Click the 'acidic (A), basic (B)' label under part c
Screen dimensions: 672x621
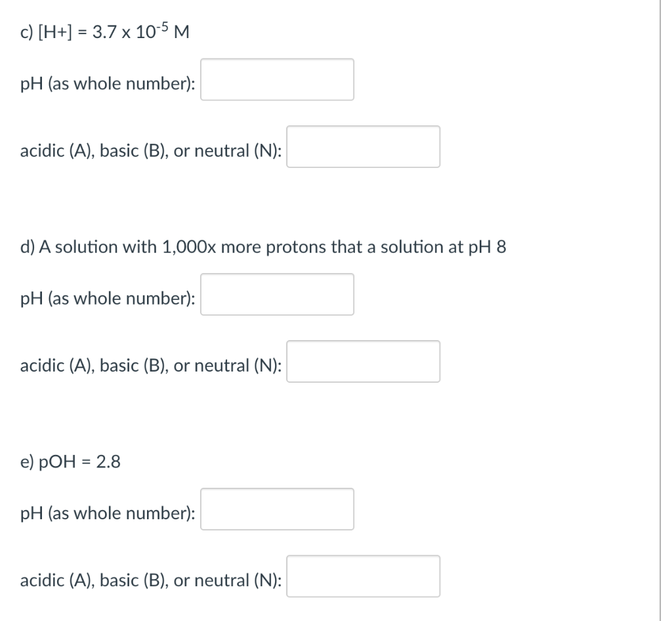(151, 151)
